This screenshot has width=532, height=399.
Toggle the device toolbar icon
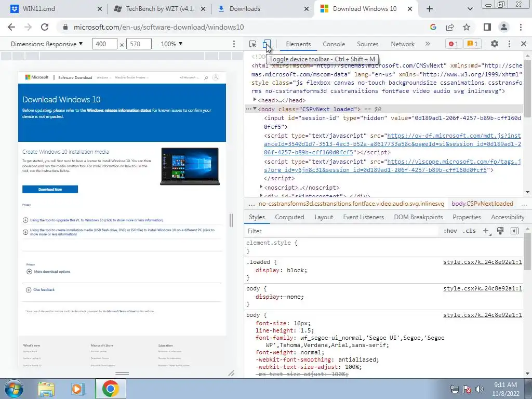(267, 44)
